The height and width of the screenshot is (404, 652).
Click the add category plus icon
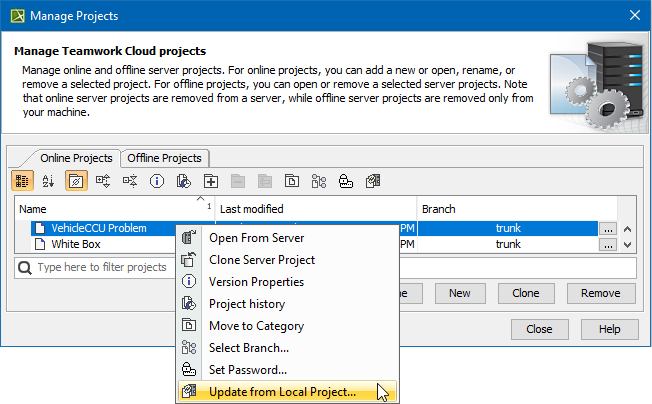click(x=211, y=181)
